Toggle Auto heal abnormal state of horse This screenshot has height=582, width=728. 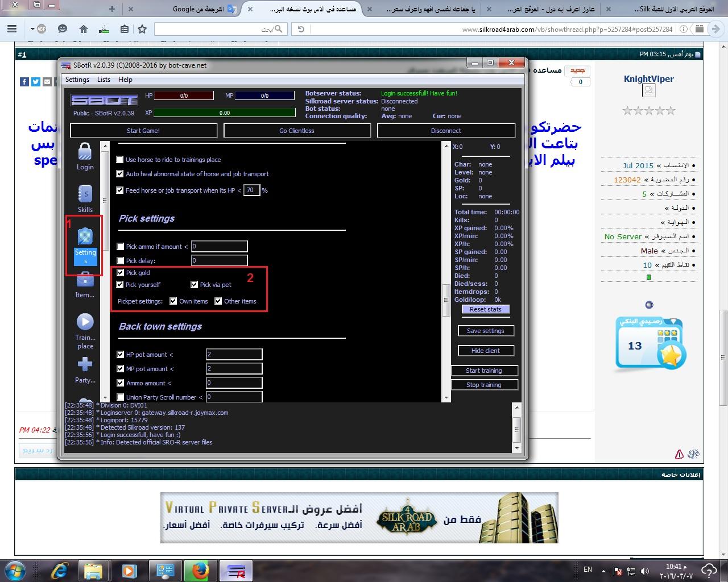click(120, 174)
